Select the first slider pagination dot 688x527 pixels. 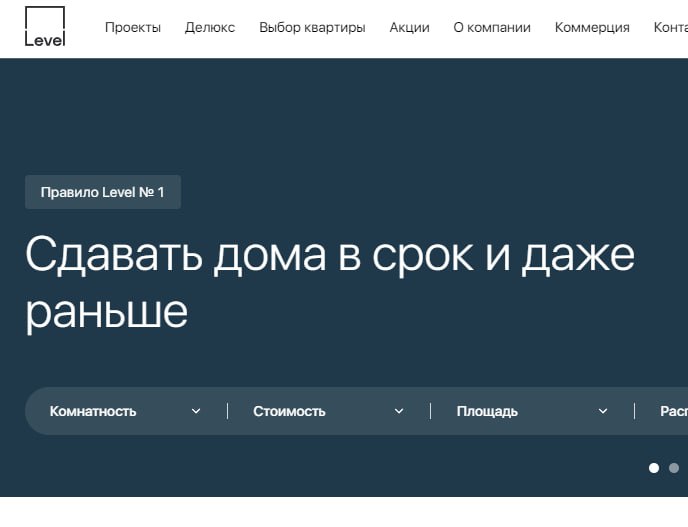click(654, 468)
